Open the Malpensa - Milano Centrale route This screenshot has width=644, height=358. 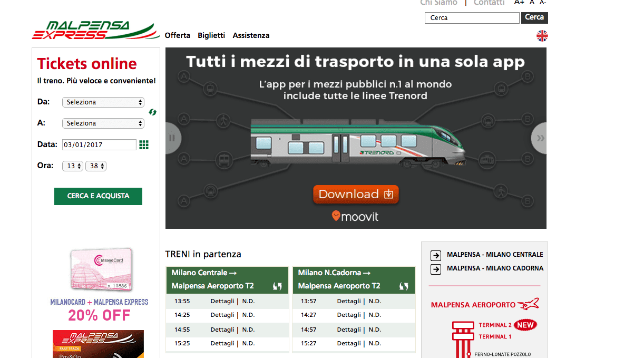pos(495,255)
